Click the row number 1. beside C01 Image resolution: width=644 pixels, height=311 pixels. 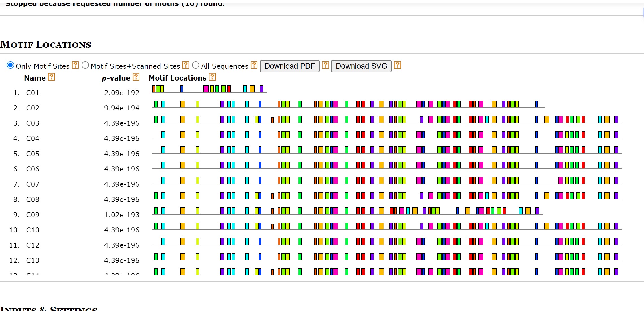point(16,93)
